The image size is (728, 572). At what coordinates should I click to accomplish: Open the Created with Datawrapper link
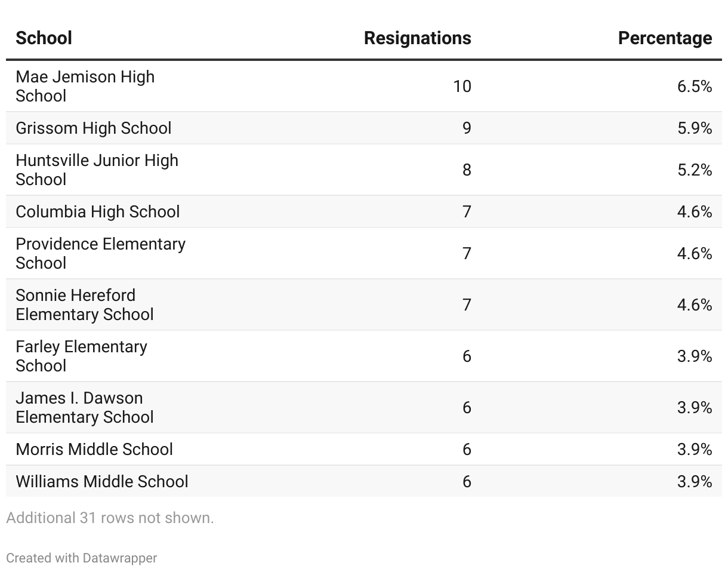[x=82, y=558]
